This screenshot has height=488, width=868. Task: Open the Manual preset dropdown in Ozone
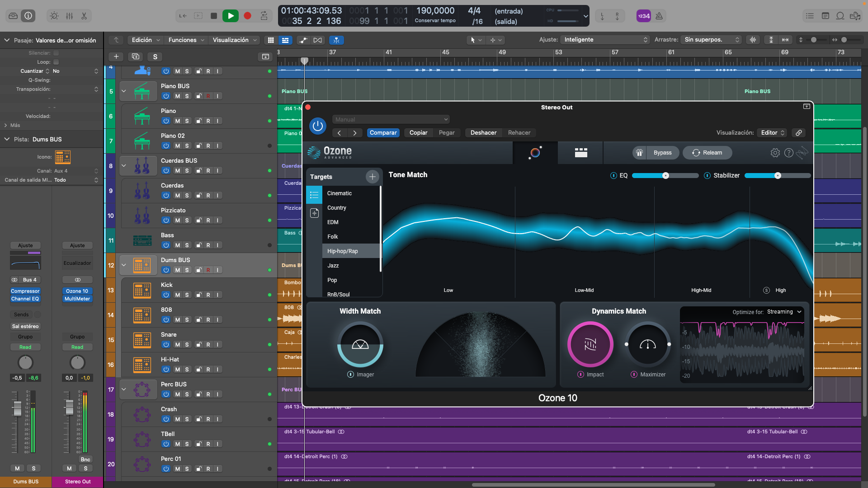click(391, 119)
